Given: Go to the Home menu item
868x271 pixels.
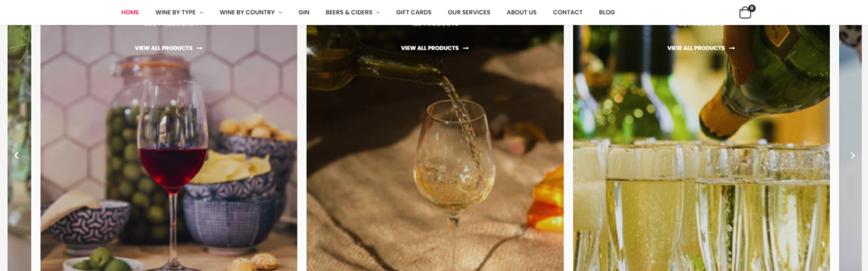Looking at the screenshot, I should pyautogui.click(x=130, y=12).
